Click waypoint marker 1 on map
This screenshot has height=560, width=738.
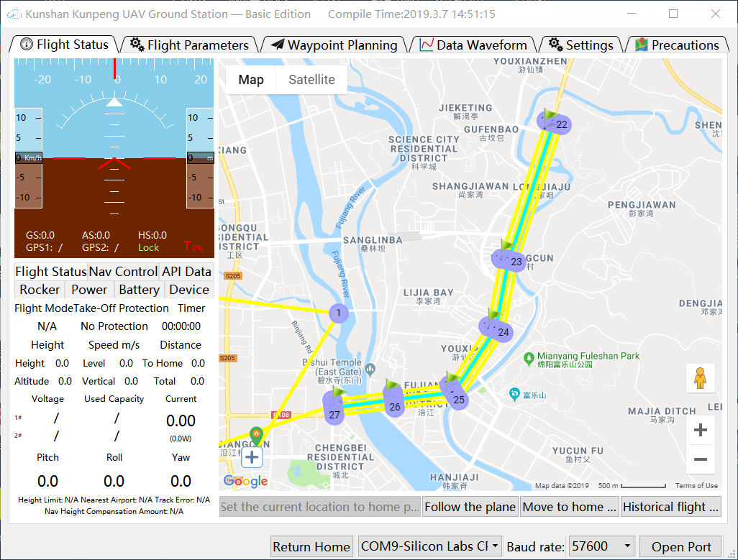coord(338,313)
